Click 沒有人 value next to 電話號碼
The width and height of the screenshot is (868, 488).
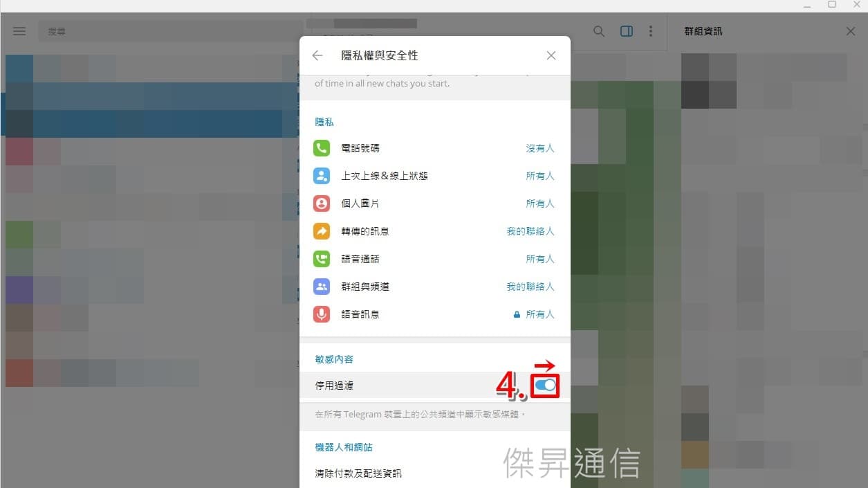point(540,148)
